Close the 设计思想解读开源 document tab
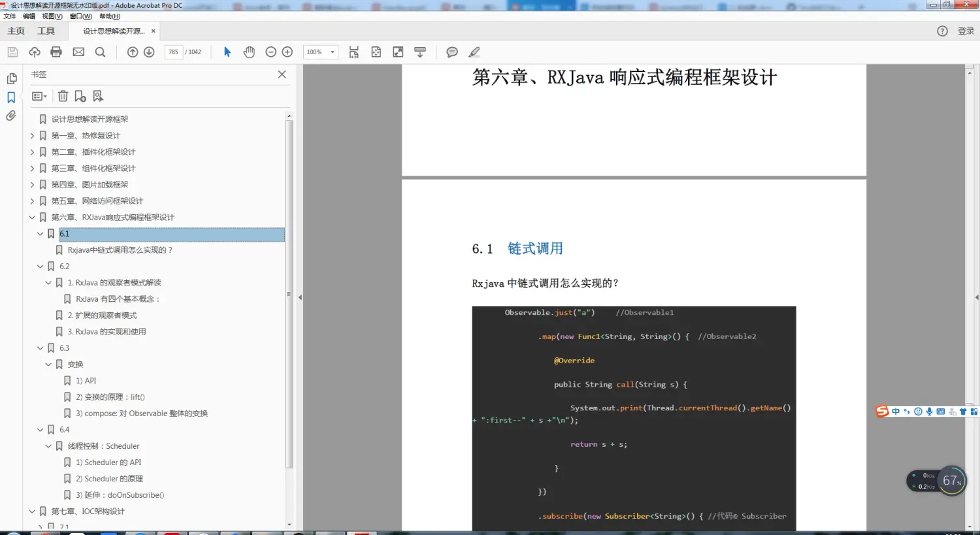 [154, 31]
